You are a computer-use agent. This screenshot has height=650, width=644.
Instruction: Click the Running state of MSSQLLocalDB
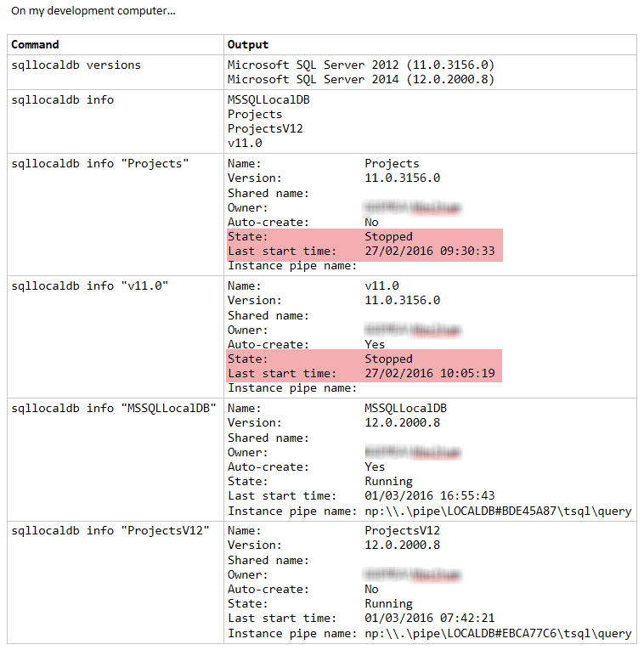tap(388, 481)
